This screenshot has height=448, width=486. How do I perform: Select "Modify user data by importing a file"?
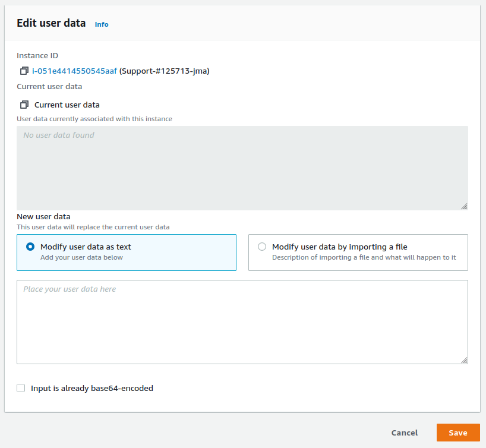click(x=261, y=246)
